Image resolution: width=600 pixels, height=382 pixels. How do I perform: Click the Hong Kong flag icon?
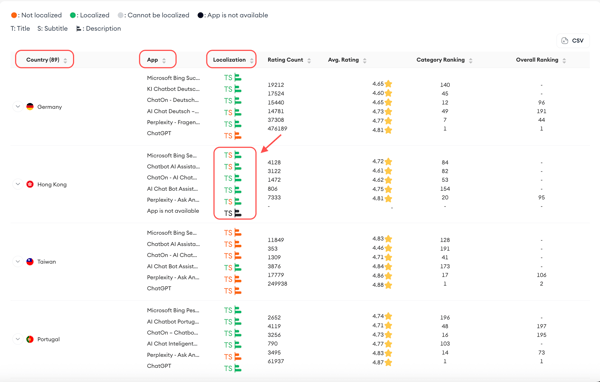[x=30, y=184]
